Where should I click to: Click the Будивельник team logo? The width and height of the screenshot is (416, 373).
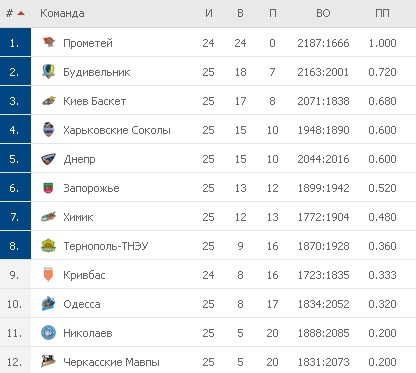click(49, 71)
